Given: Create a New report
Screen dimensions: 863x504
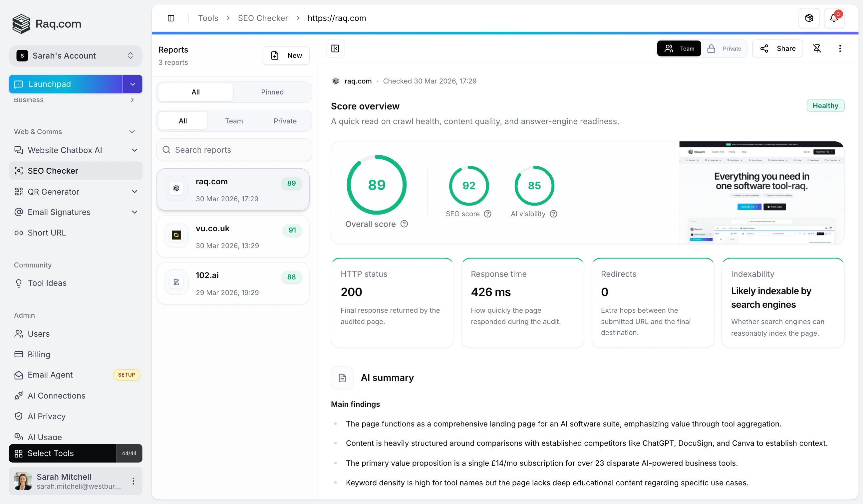Looking at the screenshot, I should point(286,55).
